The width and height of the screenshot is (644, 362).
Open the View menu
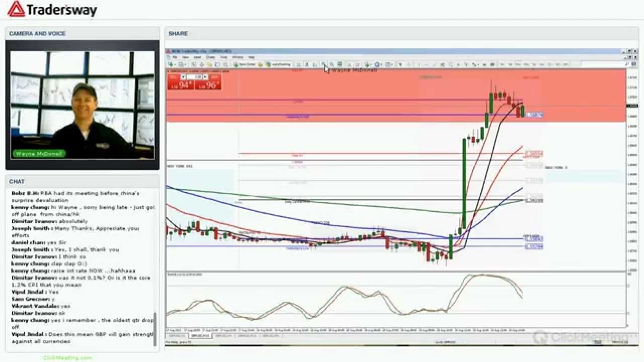pos(185,57)
